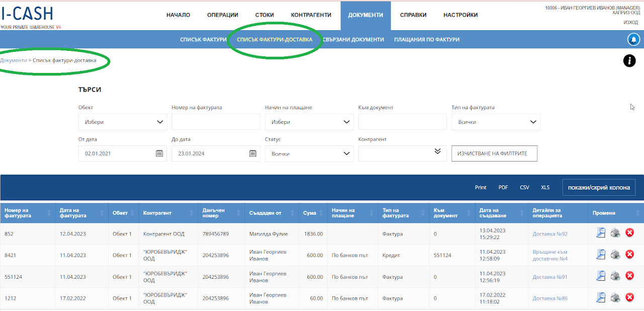Open the Доставка №86 link
Image resolution: width=644 pixels, height=311 pixels.
550,298
